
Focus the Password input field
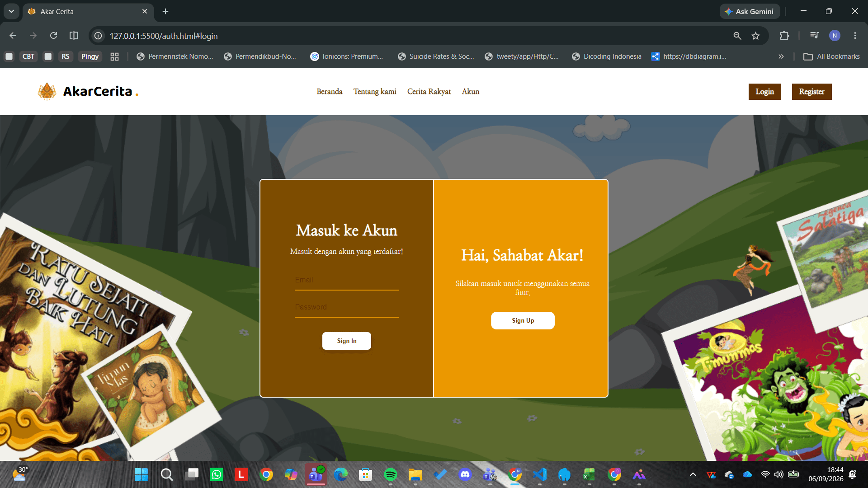click(347, 308)
